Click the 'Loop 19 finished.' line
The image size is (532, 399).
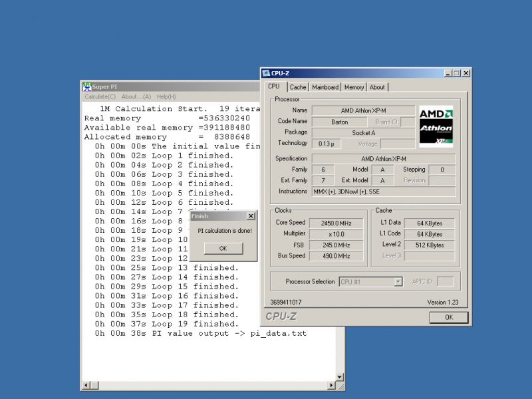point(167,324)
